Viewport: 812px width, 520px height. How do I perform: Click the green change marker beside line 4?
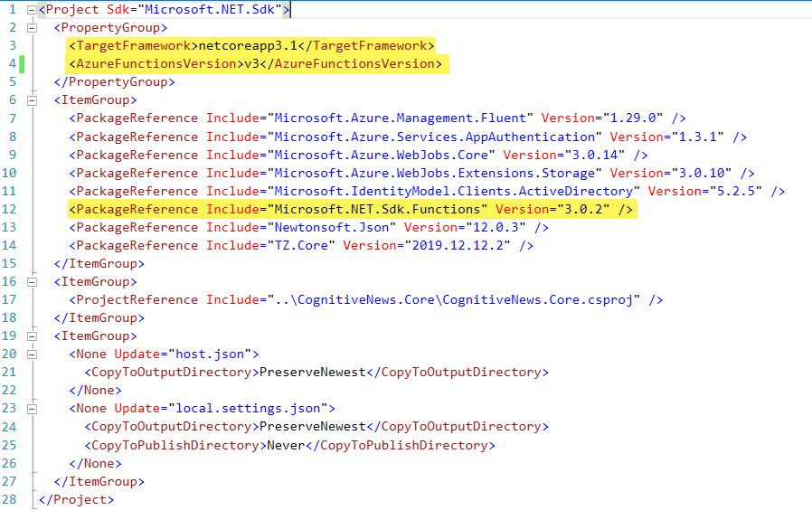(x=21, y=64)
